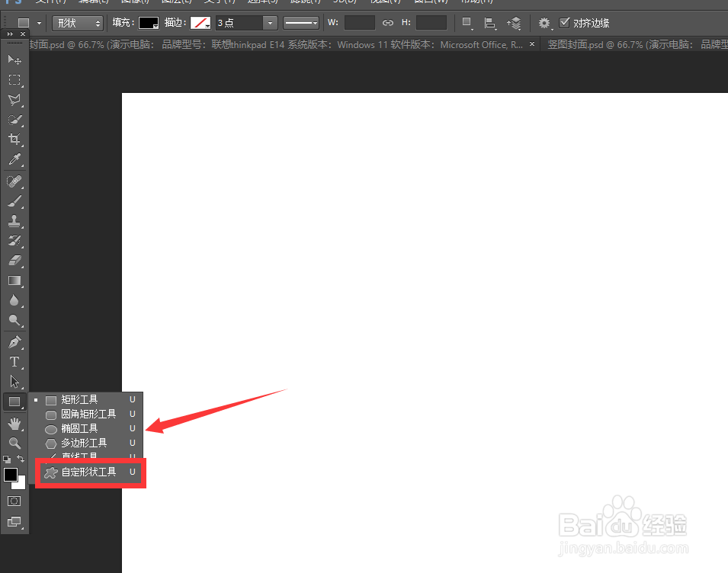
Task: Click the 填充 fill color swatch
Action: [149, 23]
